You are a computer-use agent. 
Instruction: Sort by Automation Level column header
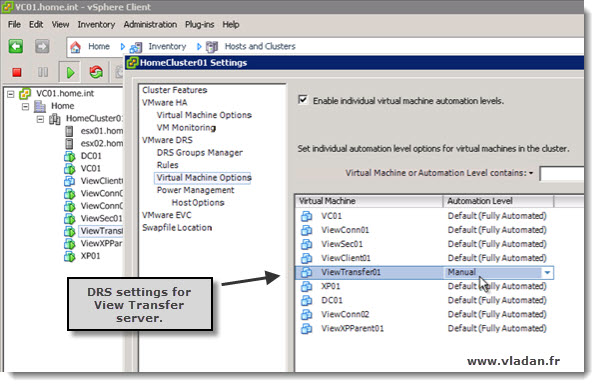pyautogui.click(x=498, y=201)
